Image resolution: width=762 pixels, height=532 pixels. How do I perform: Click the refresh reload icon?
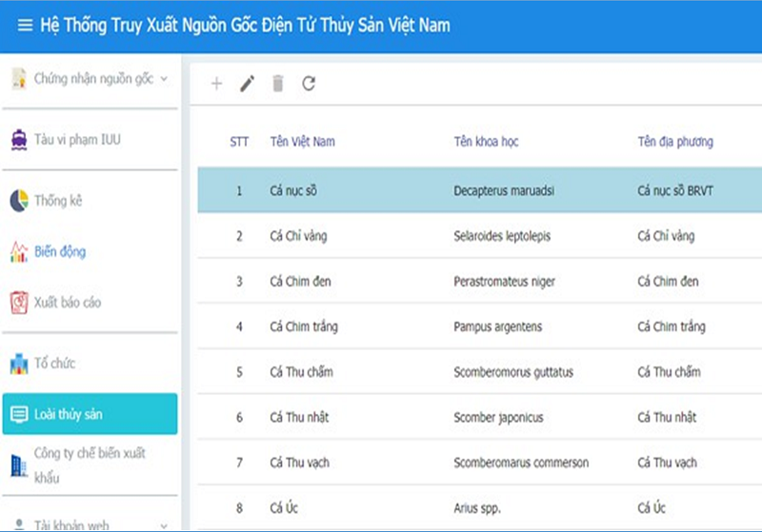(309, 84)
